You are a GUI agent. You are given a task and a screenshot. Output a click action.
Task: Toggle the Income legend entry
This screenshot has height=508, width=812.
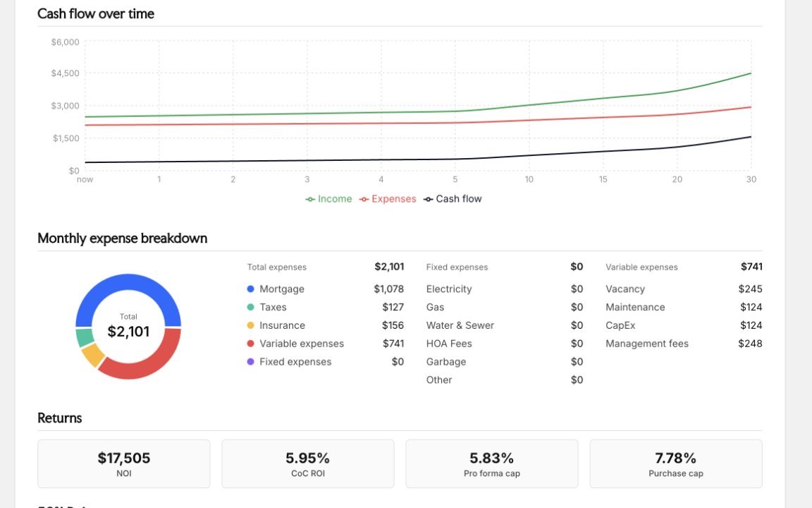[328, 199]
